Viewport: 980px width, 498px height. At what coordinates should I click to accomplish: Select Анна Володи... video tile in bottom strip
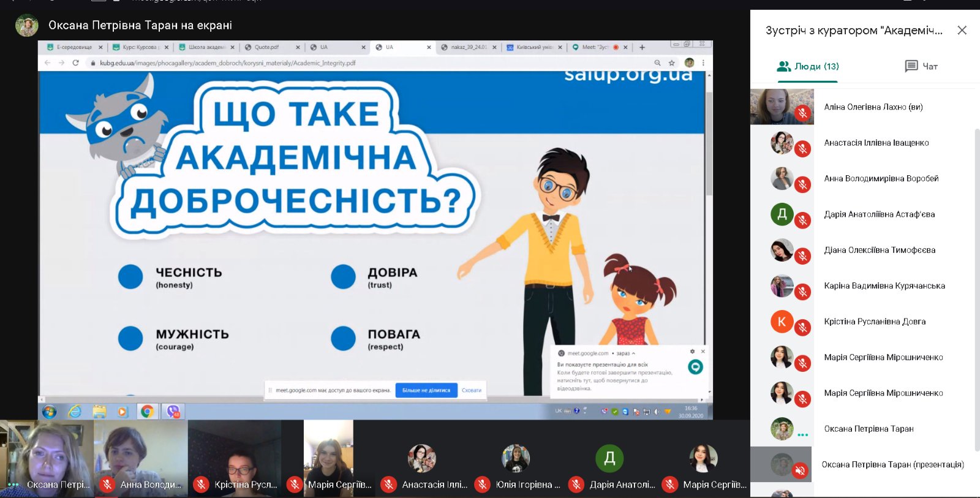[141, 458]
